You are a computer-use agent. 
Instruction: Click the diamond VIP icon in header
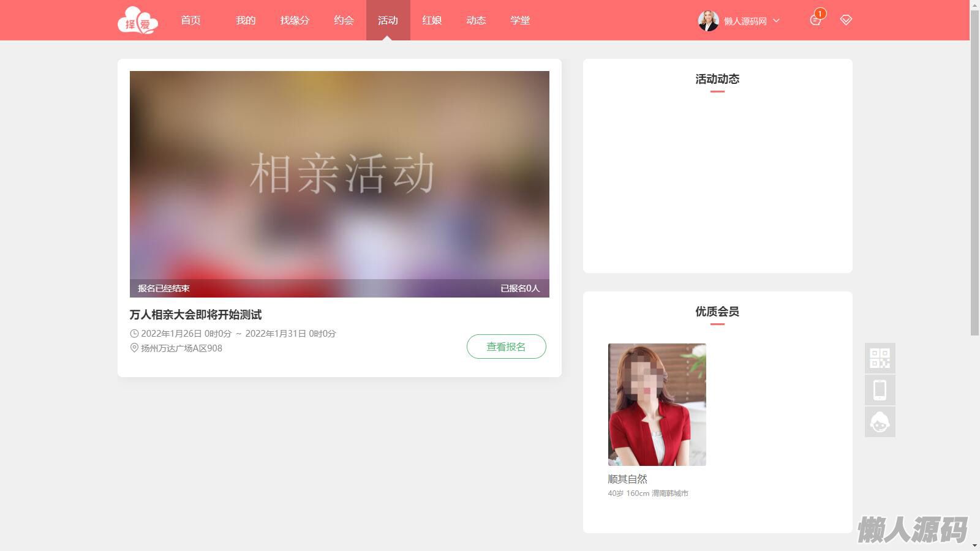[x=846, y=20]
